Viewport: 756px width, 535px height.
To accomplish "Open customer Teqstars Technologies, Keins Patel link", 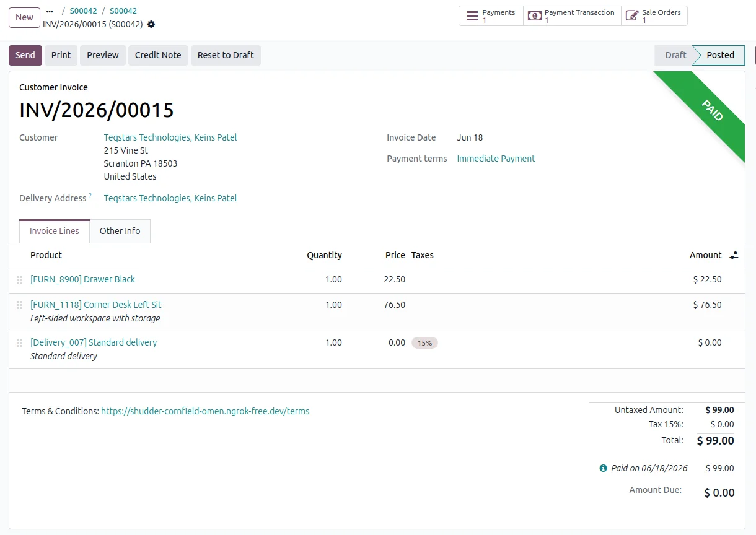I will tap(170, 137).
